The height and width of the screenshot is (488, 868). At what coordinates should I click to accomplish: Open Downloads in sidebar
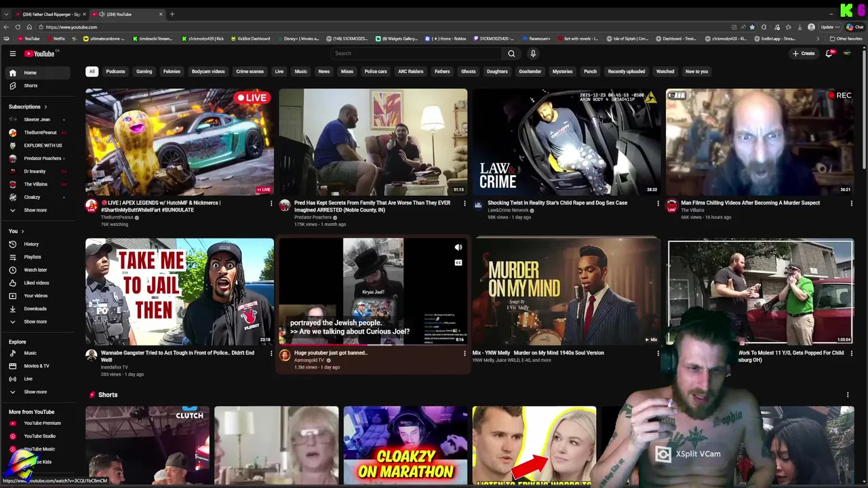[37, 308]
